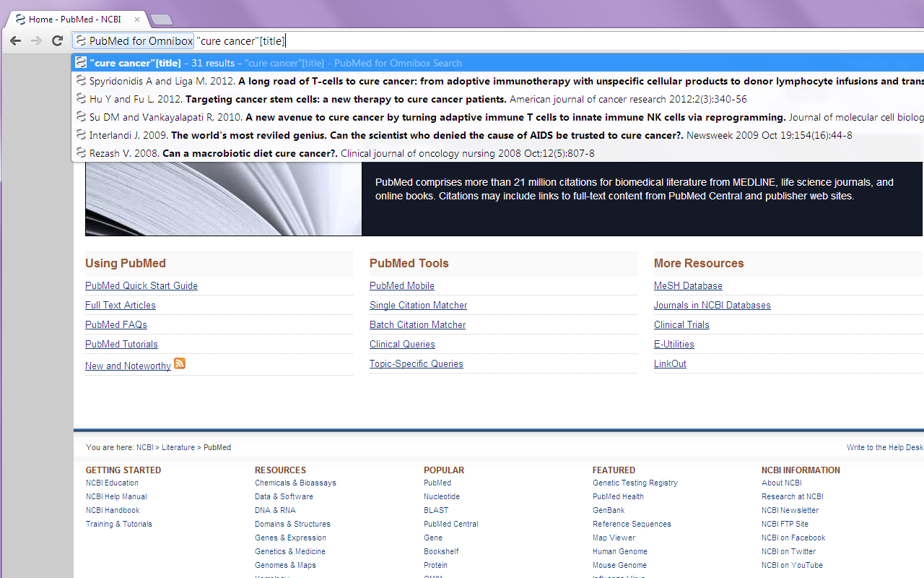
Task: Open BLAST link under Popular
Action: tap(436, 510)
